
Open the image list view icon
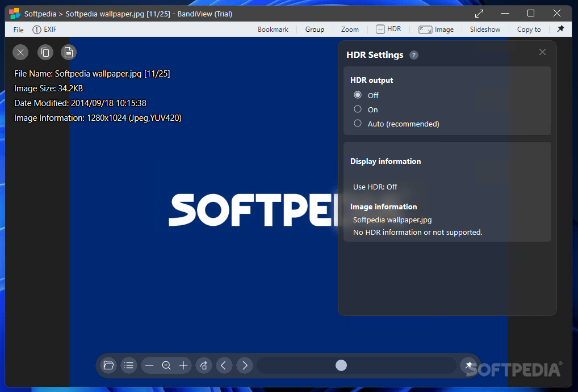click(x=129, y=365)
